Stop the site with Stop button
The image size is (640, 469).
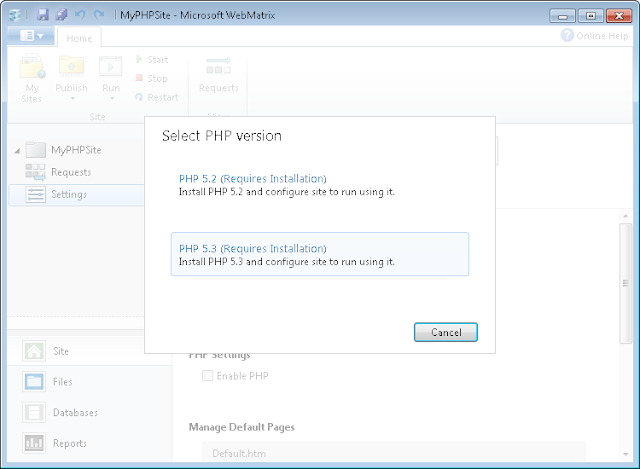click(152, 78)
